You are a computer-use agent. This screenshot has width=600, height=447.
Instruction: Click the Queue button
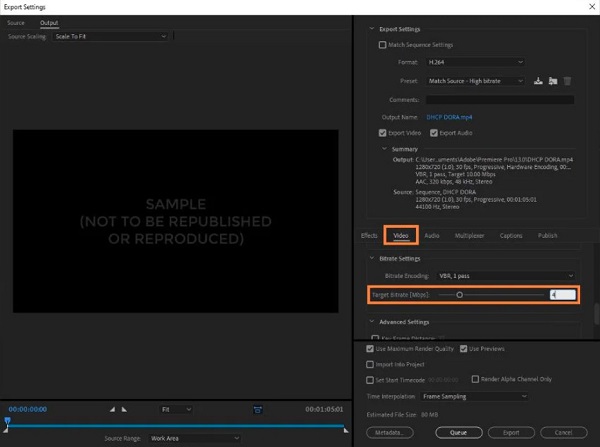(x=458, y=432)
